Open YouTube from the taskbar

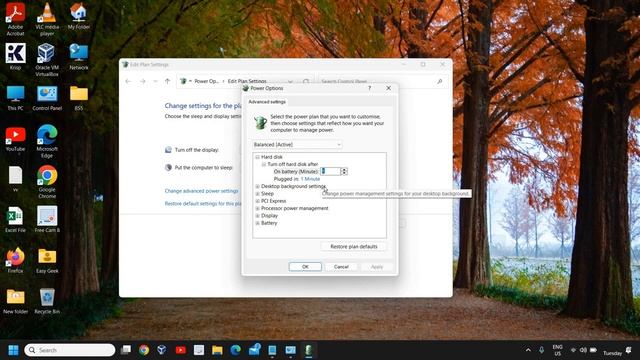pos(180,350)
